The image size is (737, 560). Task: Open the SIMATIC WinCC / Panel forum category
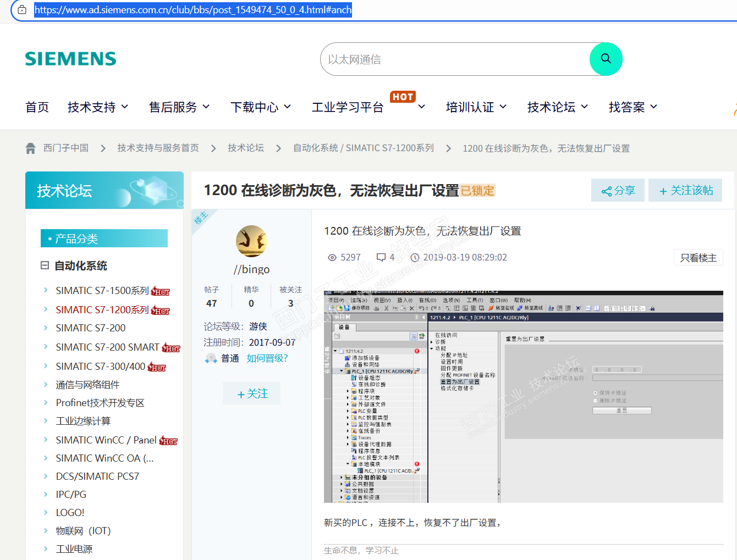coord(106,440)
